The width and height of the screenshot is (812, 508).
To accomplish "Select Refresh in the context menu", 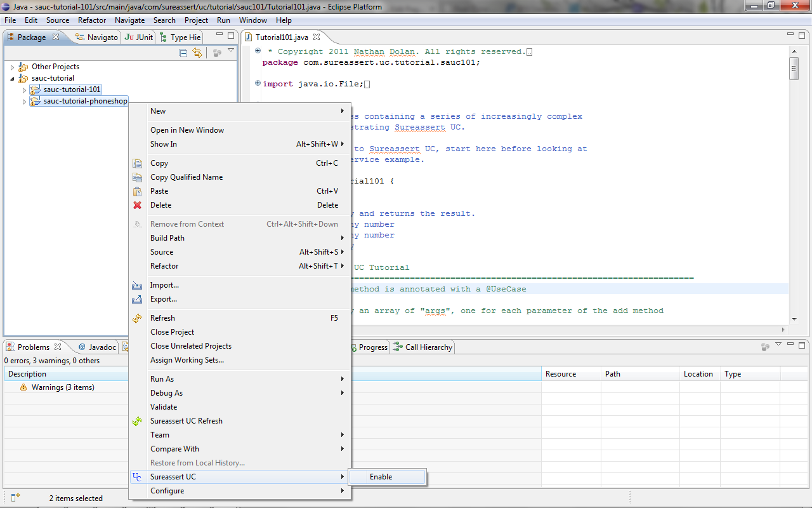I will (240, 318).
